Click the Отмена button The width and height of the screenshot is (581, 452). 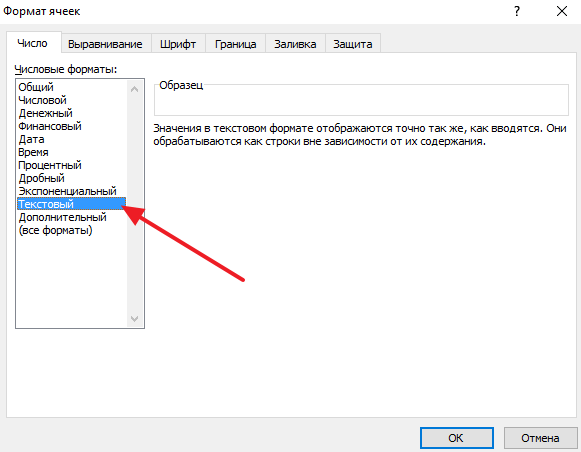tap(540, 438)
